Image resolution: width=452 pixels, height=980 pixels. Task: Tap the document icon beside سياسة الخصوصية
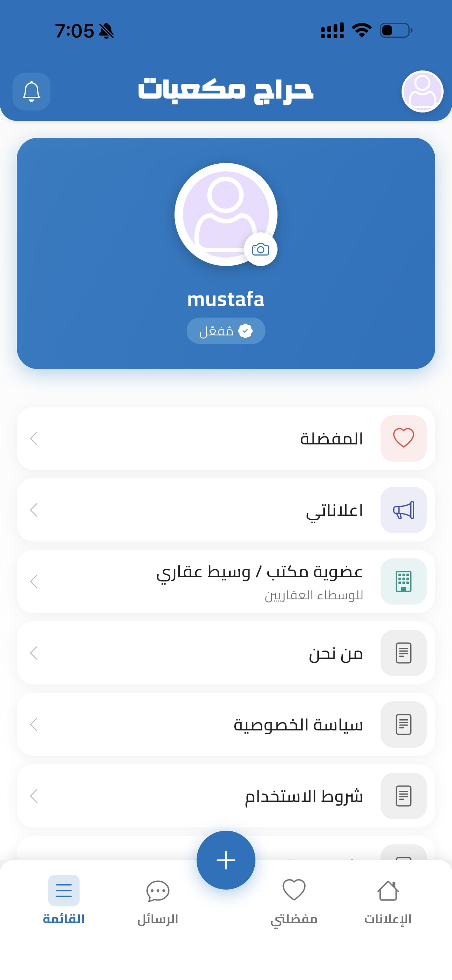click(403, 724)
